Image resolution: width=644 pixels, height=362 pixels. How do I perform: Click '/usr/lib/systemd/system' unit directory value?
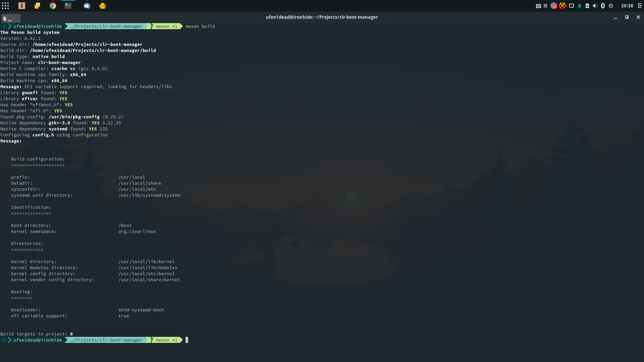pyautogui.click(x=149, y=195)
